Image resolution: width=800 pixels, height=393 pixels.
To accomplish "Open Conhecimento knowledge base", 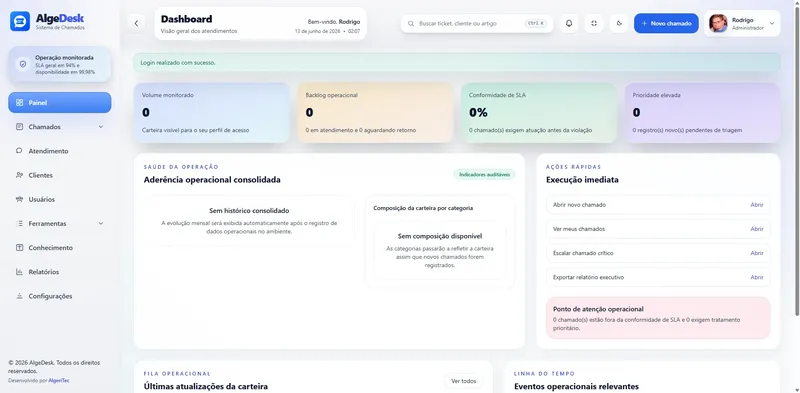I will pyautogui.click(x=60, y=248).
